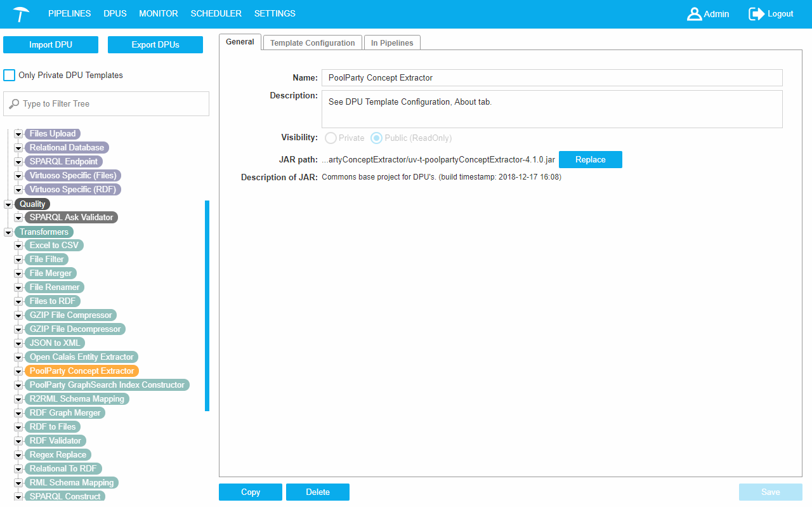Click the Replace JAR button
The height and width of the screenshot is (507, 812).
[590, 160]
